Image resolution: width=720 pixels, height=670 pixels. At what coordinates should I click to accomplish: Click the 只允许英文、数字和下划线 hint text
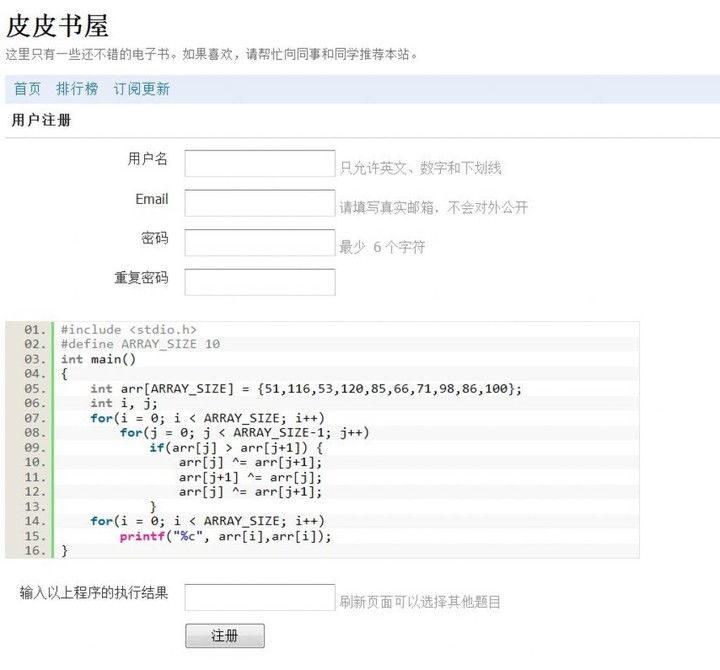420,168
